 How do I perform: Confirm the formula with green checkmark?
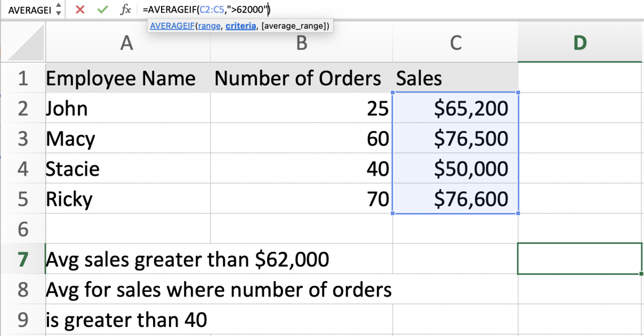(102, 10)
